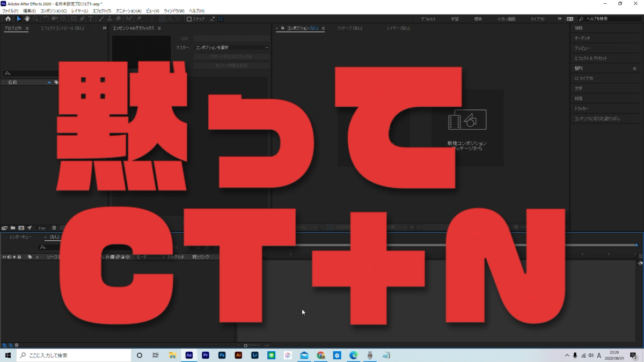Open the トラッカー panel
Screen dimensions: 644x362
pyautogui.click(x=582, y=108)
